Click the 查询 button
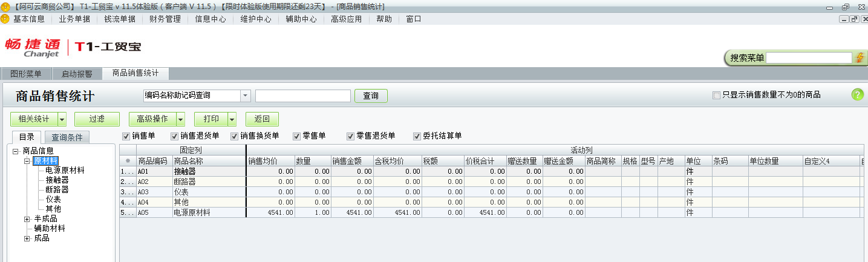868x262 pixels. [371, 96]
